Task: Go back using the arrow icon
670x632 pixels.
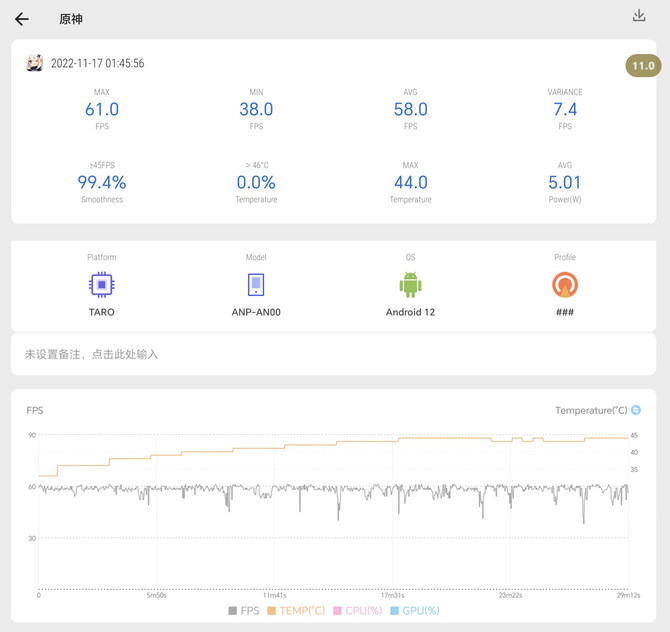Action: pyautogui.click(x=21, y=19)
